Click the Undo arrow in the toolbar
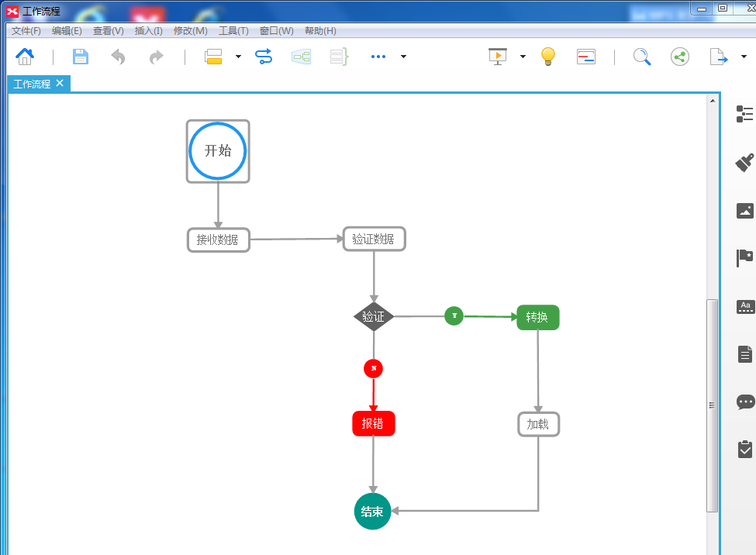The image size is (756, 555). coord(118,57)
